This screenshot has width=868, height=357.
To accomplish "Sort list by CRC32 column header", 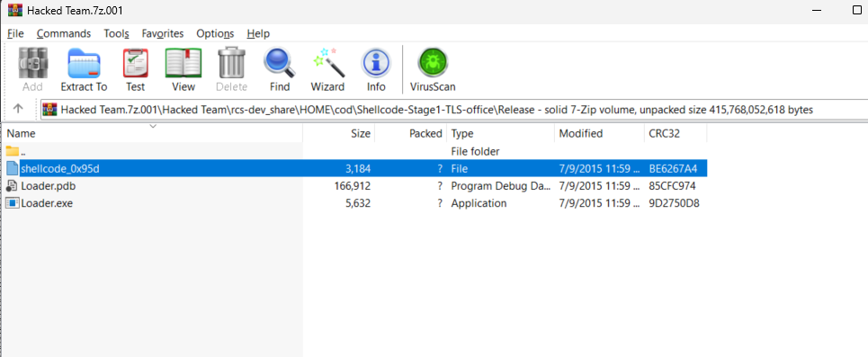I will (x=676, y=133).
